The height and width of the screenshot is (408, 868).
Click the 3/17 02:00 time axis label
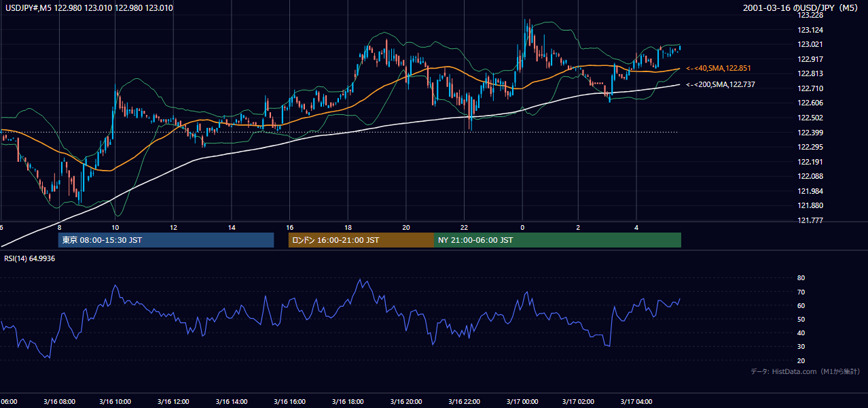click(x=579, y=402)
